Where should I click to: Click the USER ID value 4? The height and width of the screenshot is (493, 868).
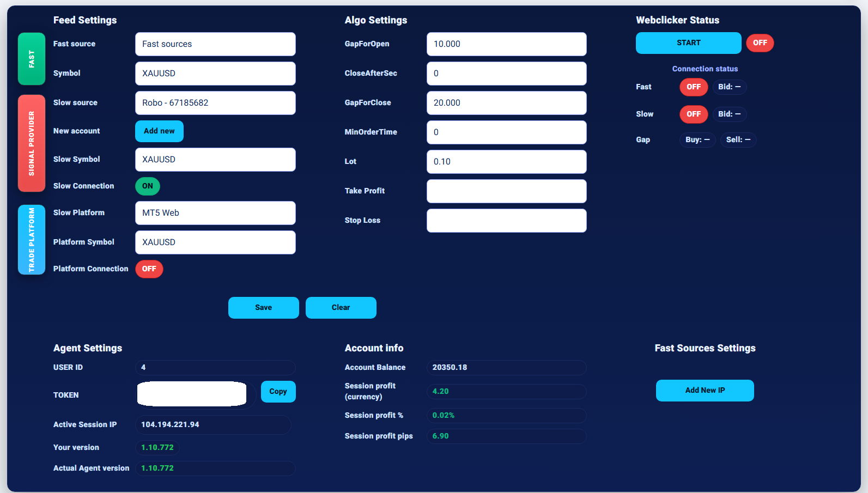click(x=215, y=368)
